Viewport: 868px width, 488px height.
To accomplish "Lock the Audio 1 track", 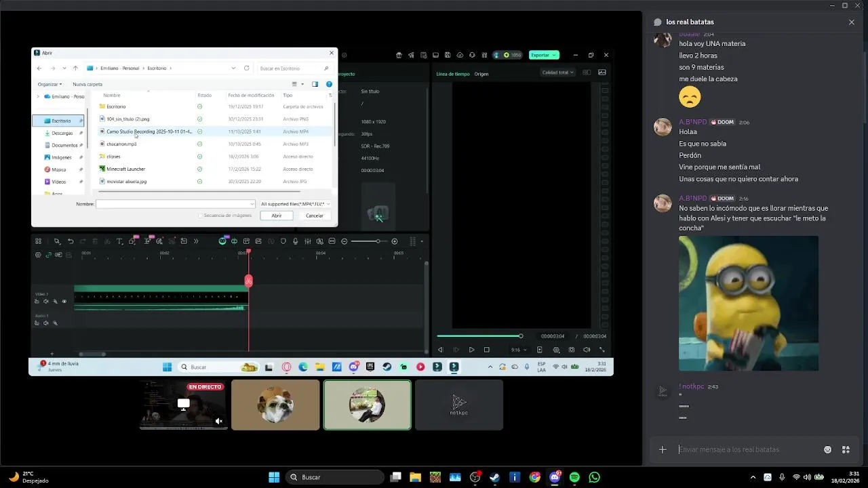I will (37, 323).
